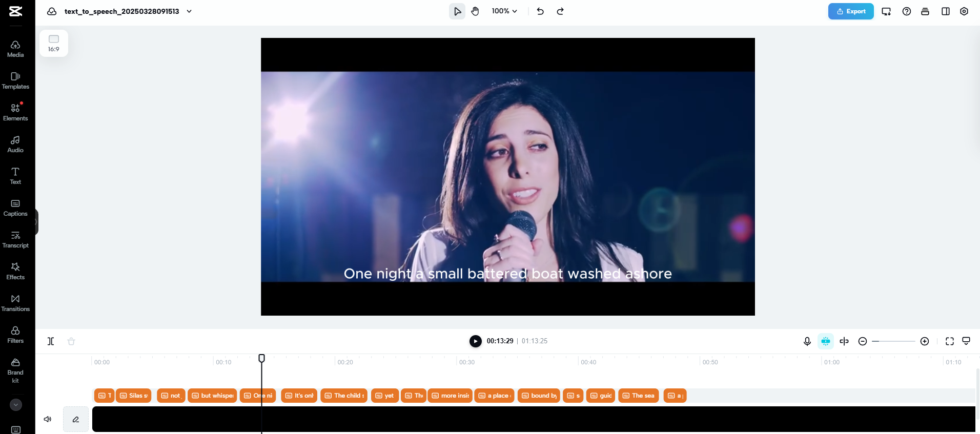Click the Export button

tap(851, 11)
